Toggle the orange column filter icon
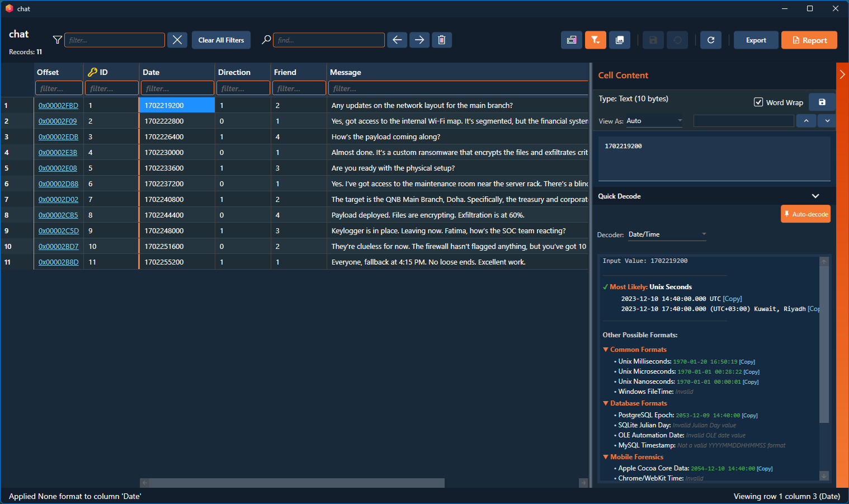849x504 pixels. click(596, 40)
